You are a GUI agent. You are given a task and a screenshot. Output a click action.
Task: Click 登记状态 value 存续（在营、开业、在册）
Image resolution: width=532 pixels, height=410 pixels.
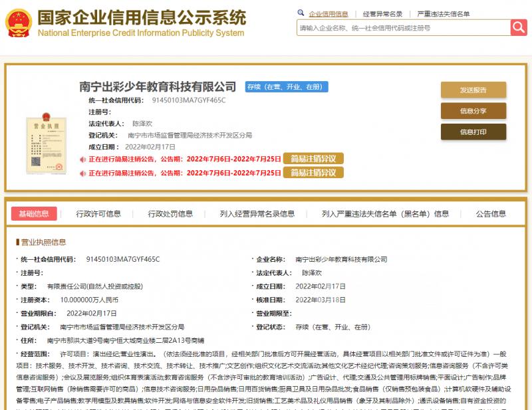(333, 327)
